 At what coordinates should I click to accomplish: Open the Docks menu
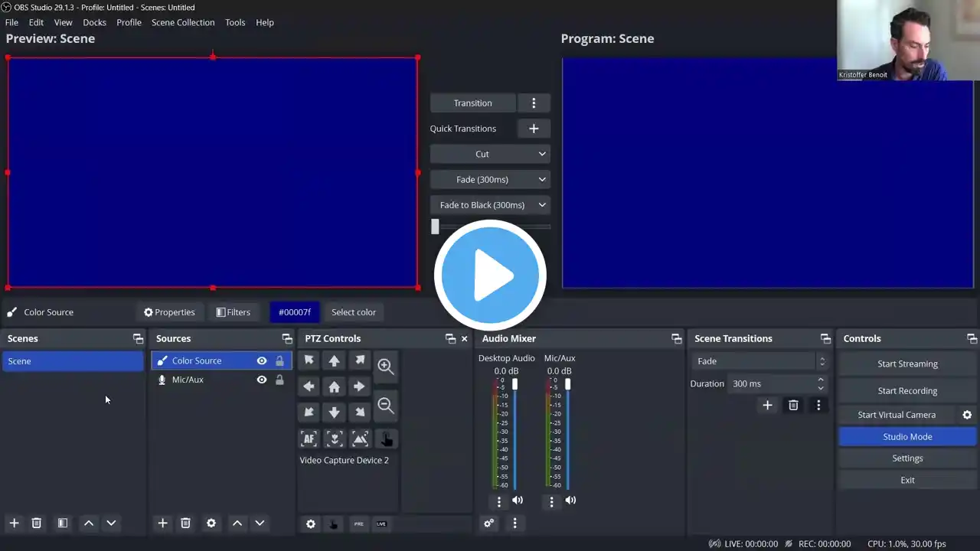tap(94, 22)
